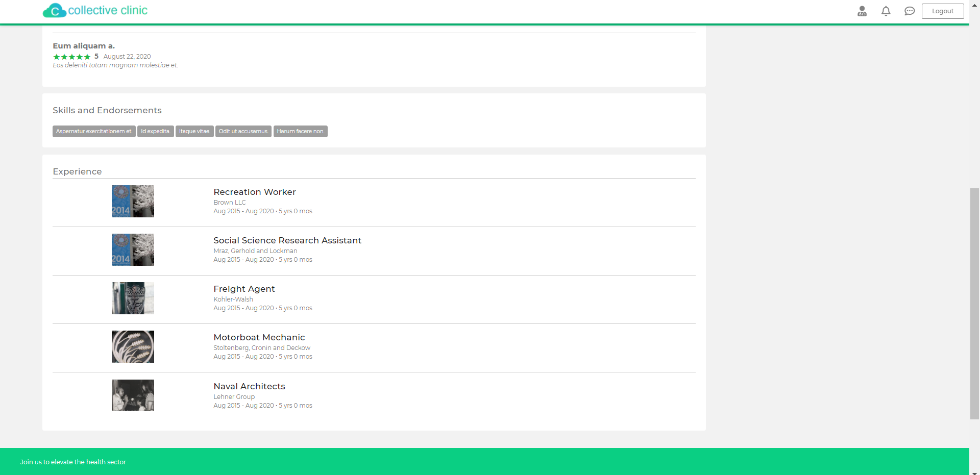
Task: Click 'Stoltenberg, Cronin and Deckow' company name
Action: (262, 348)
